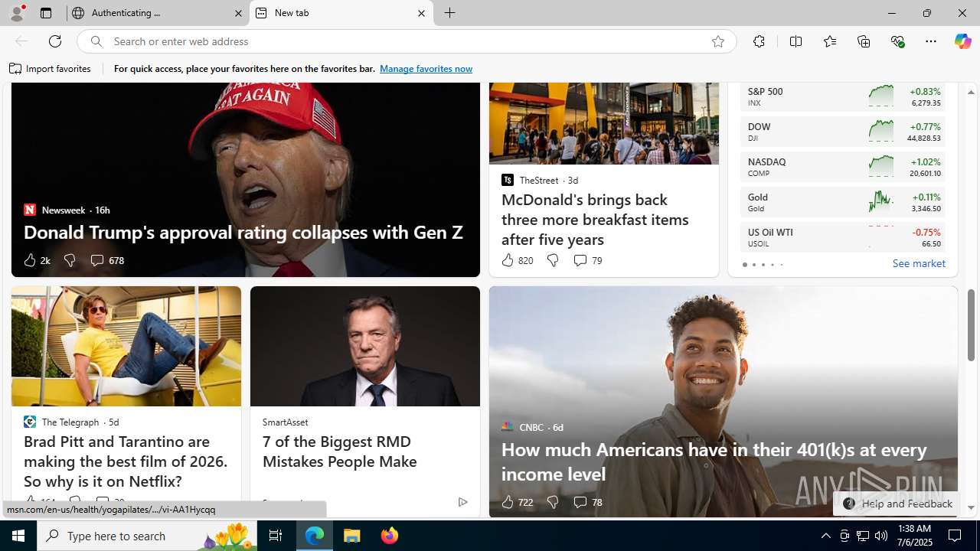
Task: Toggle the split screen icon
Action: (795, 41)
